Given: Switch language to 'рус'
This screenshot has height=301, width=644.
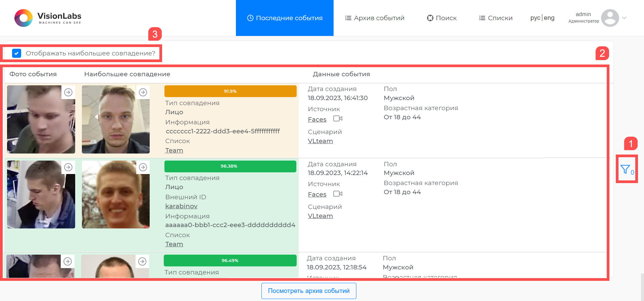Looking at the screenshot, I should coord(535,18).
